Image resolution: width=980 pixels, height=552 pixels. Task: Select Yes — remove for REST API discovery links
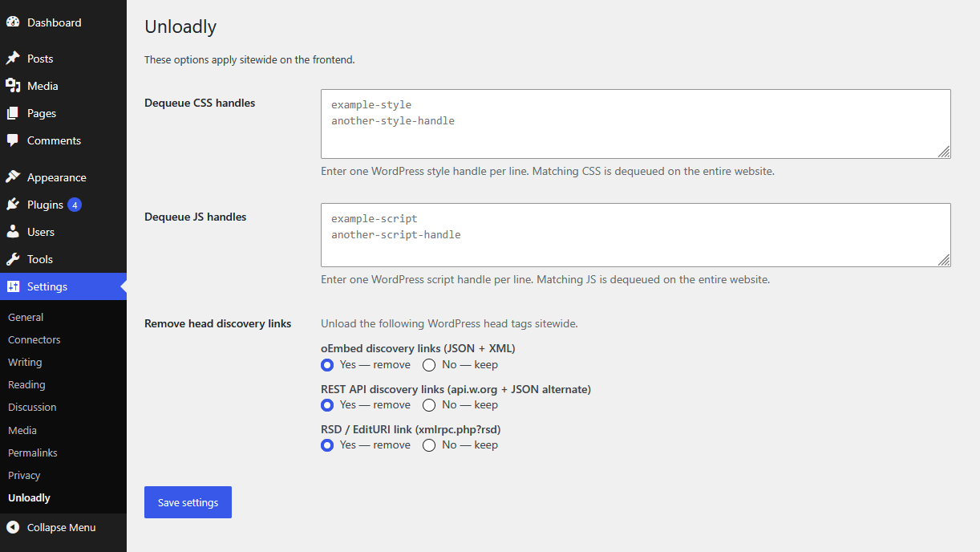(327, 405)
